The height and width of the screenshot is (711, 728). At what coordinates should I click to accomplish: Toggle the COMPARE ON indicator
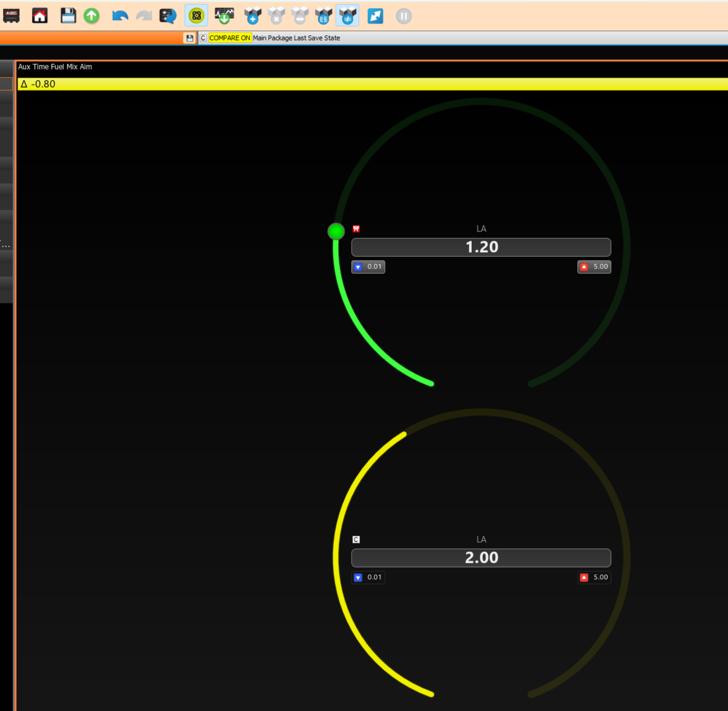tap(230, 38)
